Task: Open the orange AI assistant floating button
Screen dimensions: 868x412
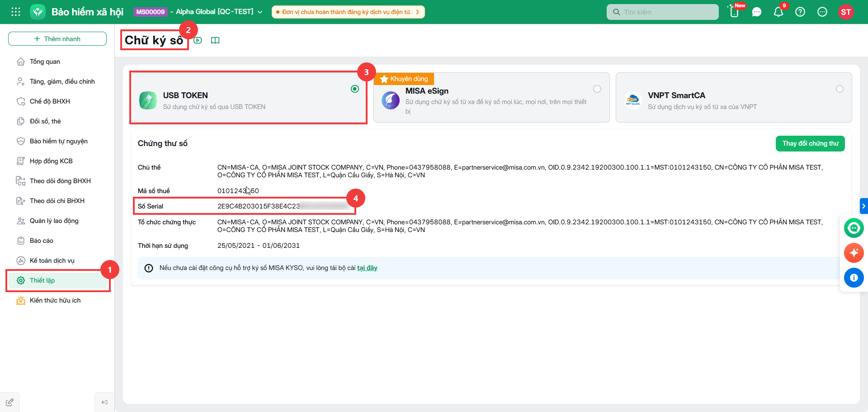Action: click(x=854, y=253)
